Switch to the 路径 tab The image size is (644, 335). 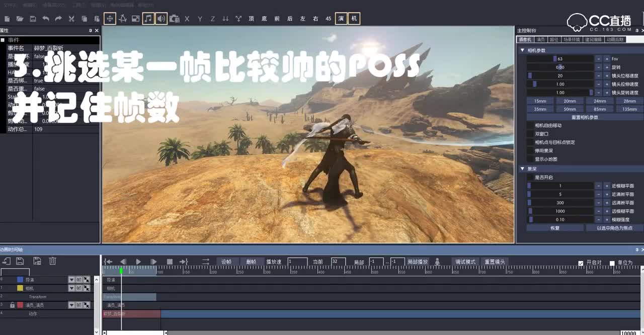pyautogui.click(x=554, y=39)
